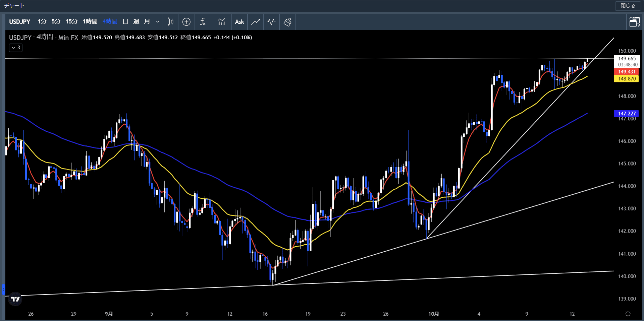Switch to the 15分 timeframe

coord(71,22)
